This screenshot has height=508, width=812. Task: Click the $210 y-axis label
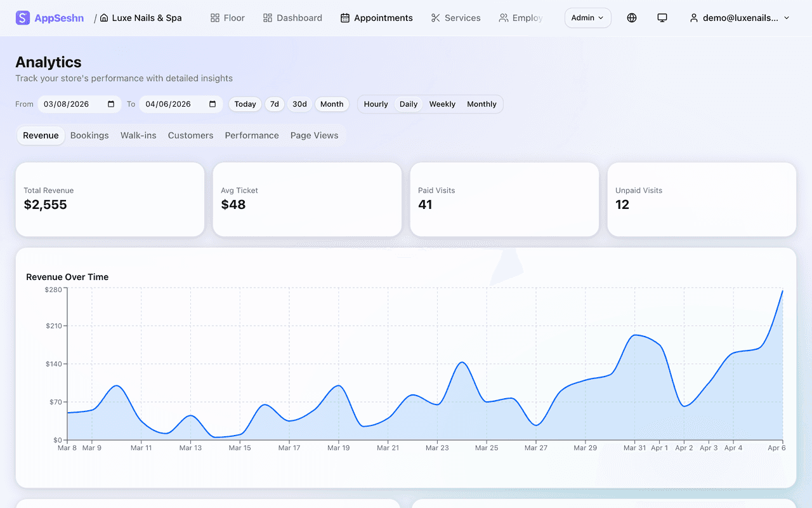[x=53, y=326]
